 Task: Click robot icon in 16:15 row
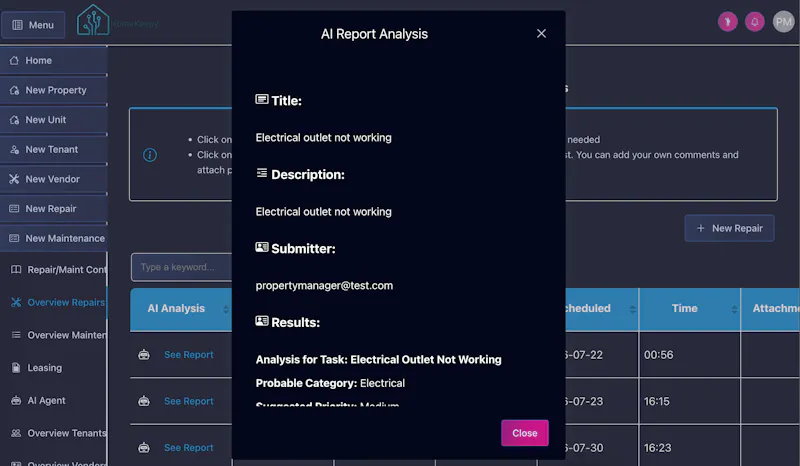pyautogui.click(x=144, y=401)
